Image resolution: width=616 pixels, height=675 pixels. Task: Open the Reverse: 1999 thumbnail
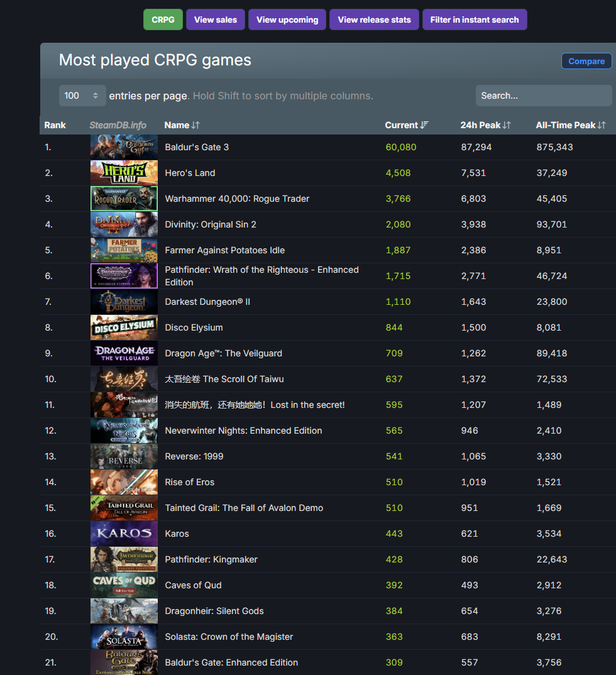124,456
